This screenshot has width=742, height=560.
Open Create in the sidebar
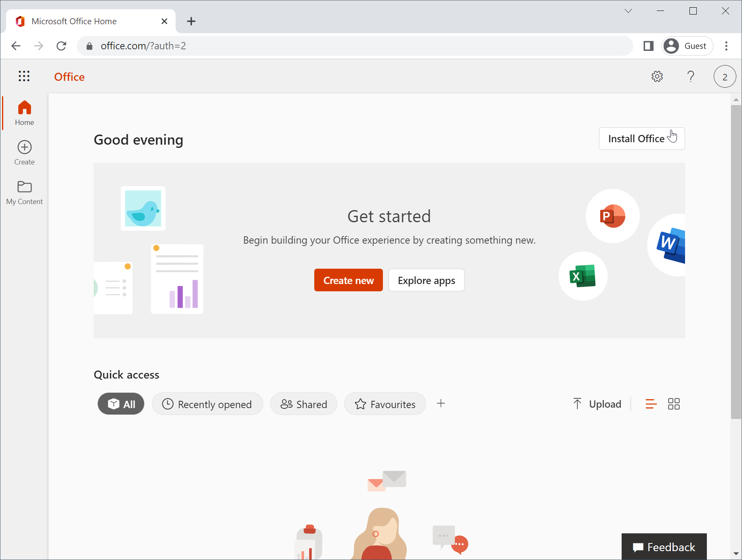tap(24, 153)
